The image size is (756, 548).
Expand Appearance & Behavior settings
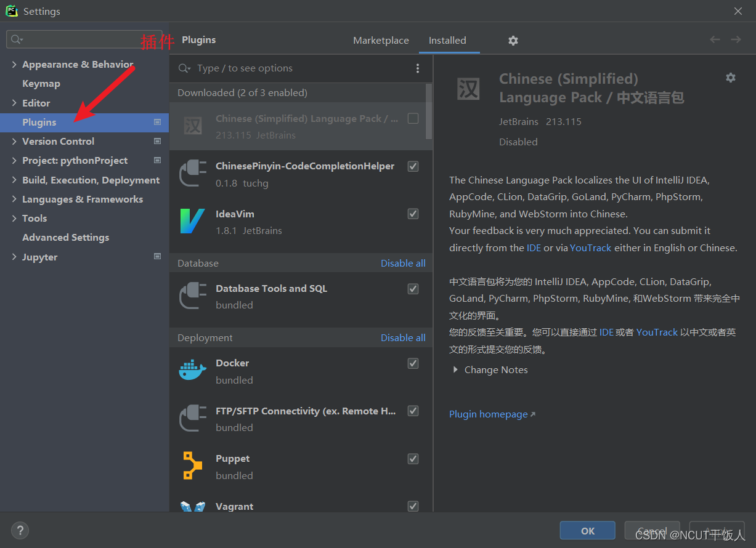[14, 64]
